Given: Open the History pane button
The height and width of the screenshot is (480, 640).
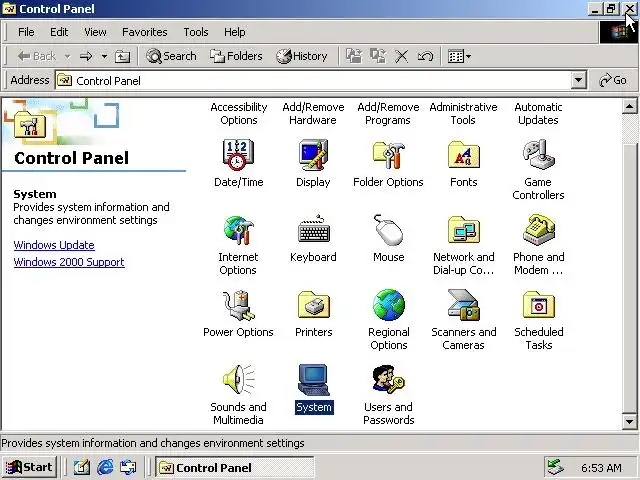Looking at the screenshot, I should 302,56.
